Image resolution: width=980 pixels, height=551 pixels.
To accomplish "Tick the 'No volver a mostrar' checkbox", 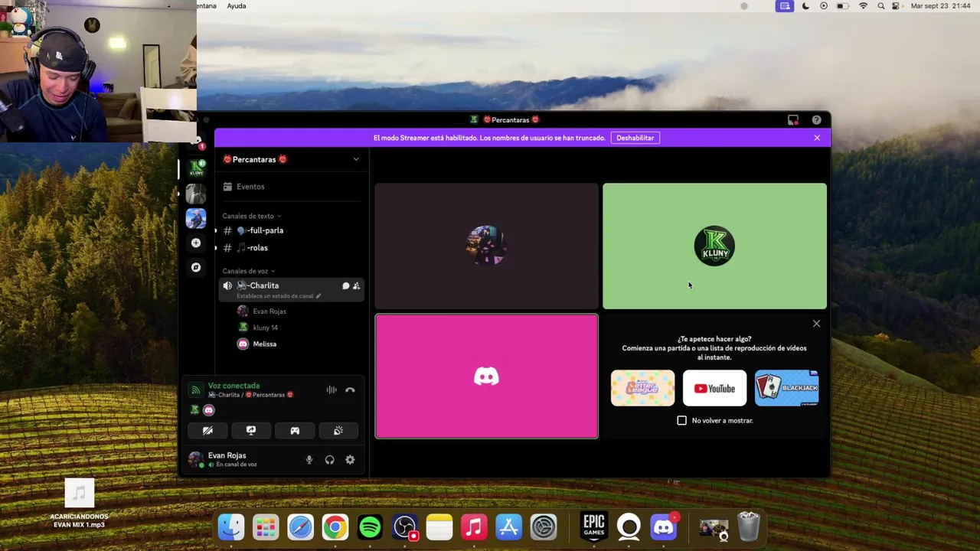I will [682, 420].
